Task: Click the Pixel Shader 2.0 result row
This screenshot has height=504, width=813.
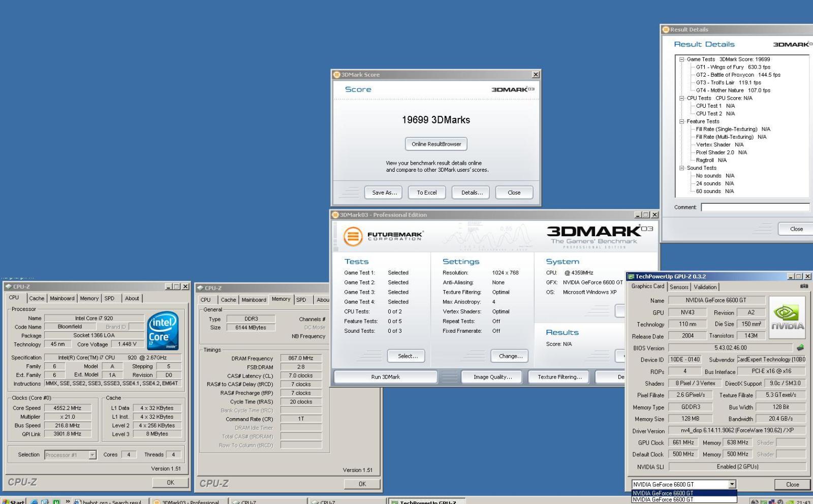Action: pyautogui.click(x=721, y=152)
